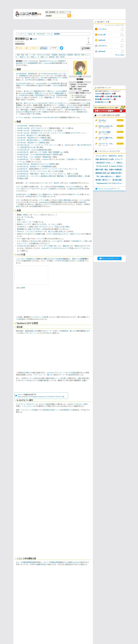Share article via the Twitter bird icon

(x=62, y=48)
